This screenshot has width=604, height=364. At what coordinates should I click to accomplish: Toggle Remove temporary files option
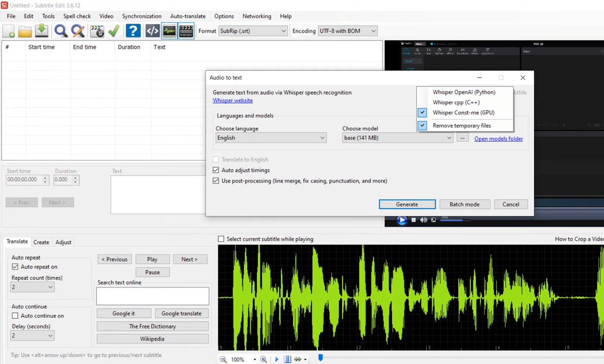(x=464, y=126)
